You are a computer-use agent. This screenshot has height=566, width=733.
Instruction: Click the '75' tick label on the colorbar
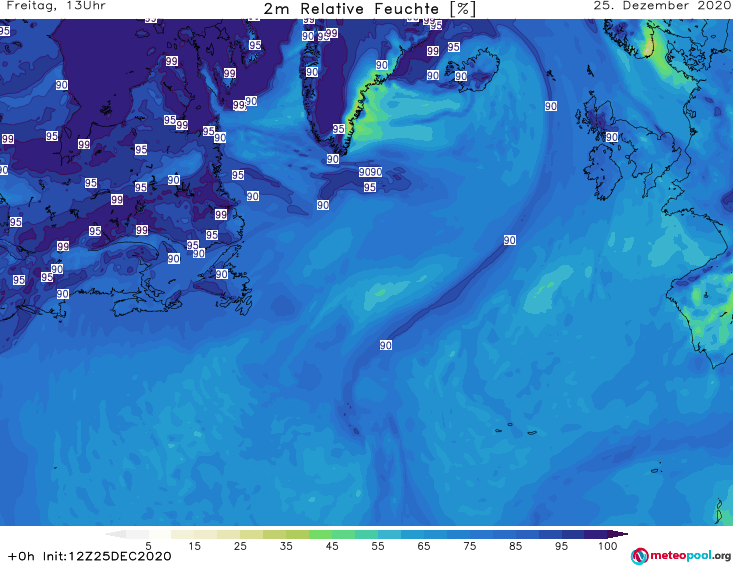[470, 546]
